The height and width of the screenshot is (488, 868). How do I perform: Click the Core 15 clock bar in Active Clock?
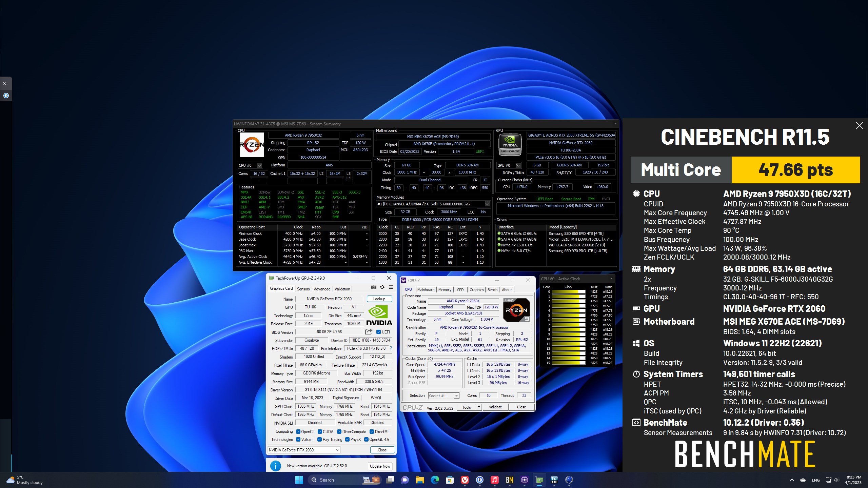point(568,363)
